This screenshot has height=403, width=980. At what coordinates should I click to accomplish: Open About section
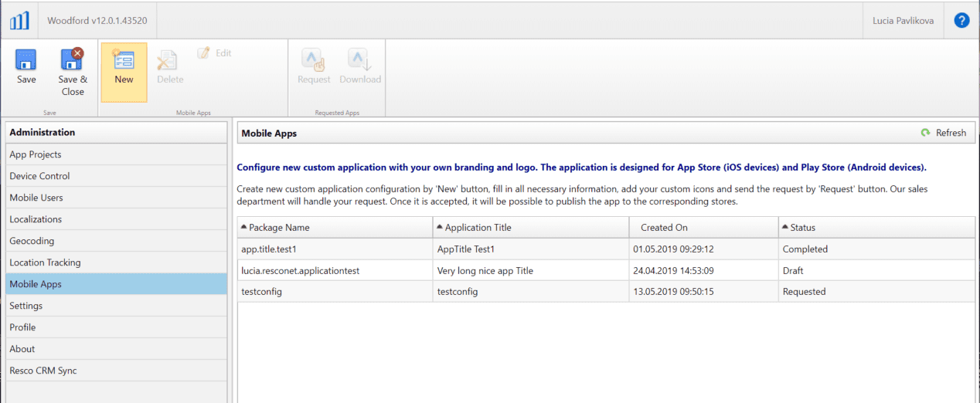(117, 349)
